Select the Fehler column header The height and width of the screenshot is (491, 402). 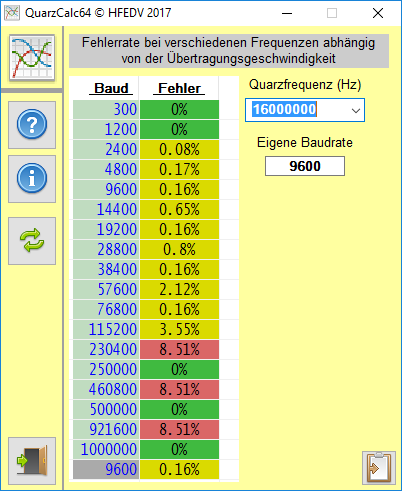[179, 88]
